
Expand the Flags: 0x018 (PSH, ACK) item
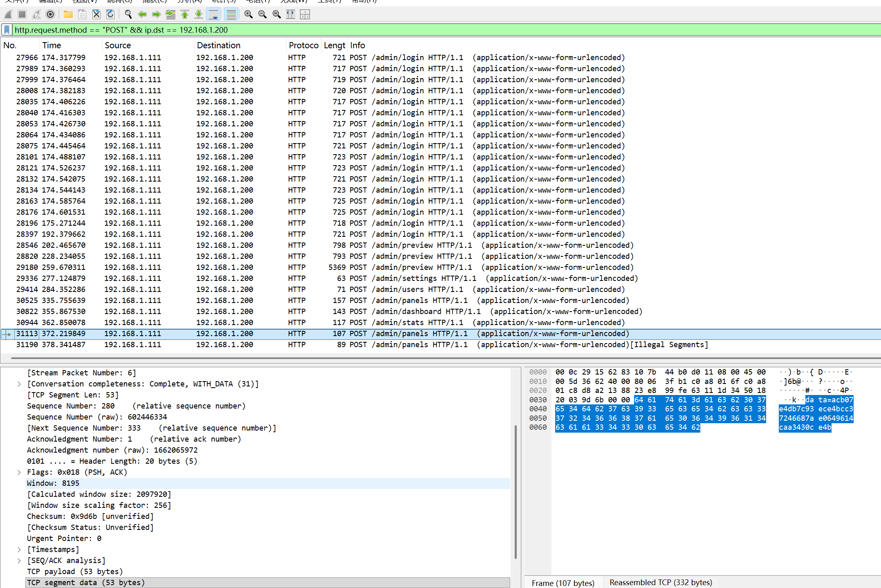click(19, 472)
